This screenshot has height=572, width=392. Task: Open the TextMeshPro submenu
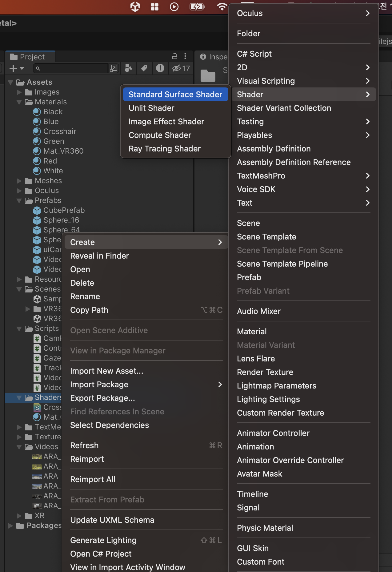click(303, 176)
